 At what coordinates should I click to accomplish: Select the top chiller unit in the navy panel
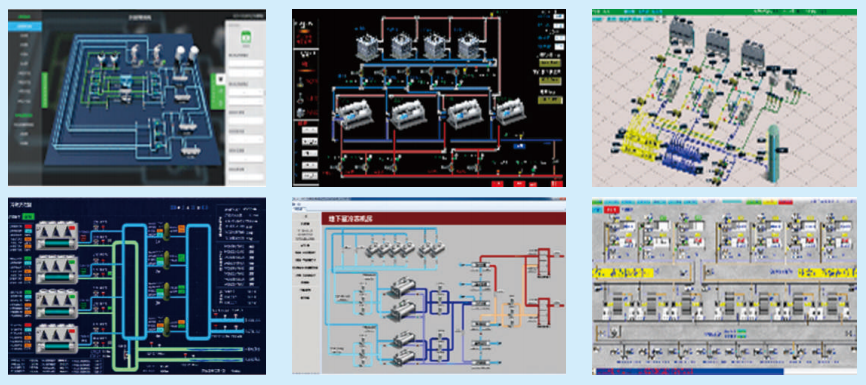57,236
